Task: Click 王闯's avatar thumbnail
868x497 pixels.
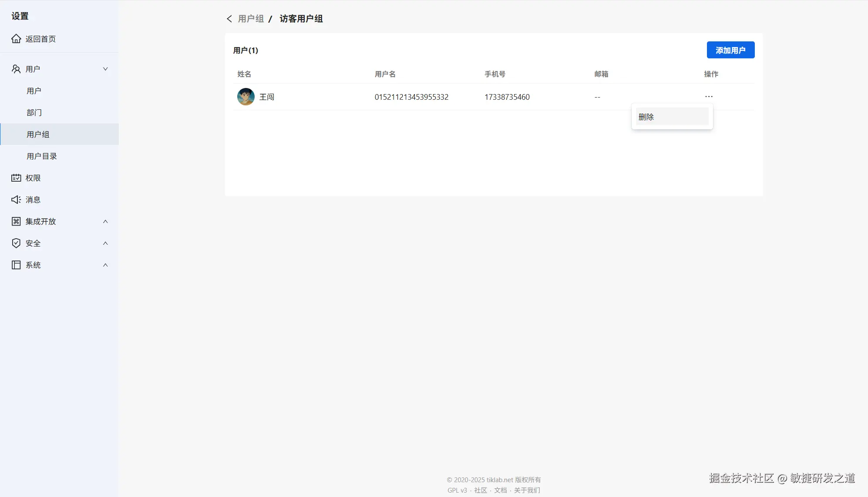Action: [246, 97]
